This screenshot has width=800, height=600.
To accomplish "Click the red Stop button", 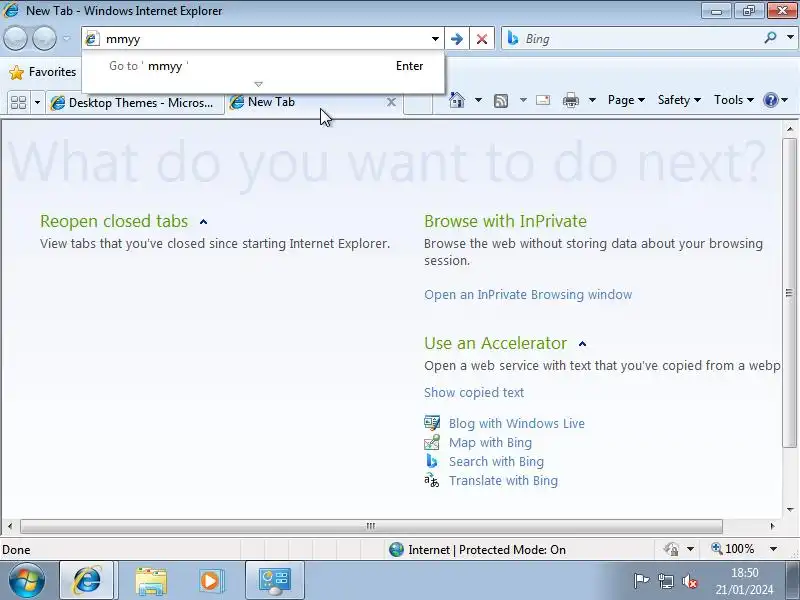I will [482, 39].
